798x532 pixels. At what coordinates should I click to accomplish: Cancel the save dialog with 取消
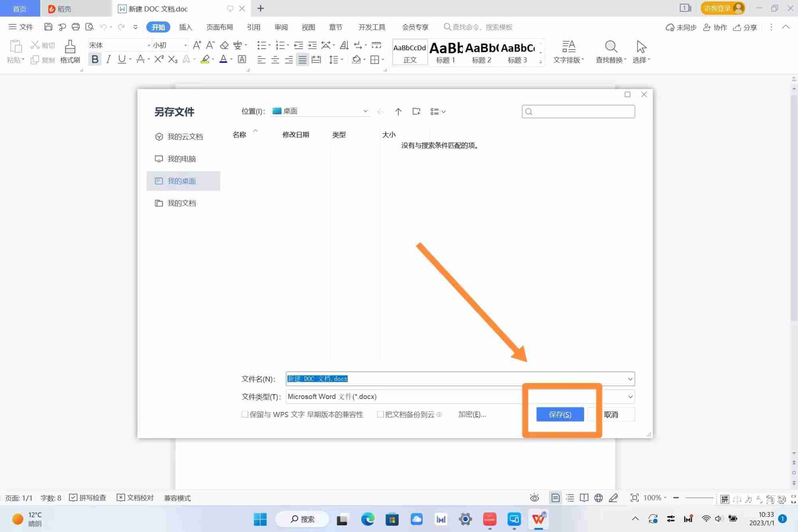coord(611,414)
